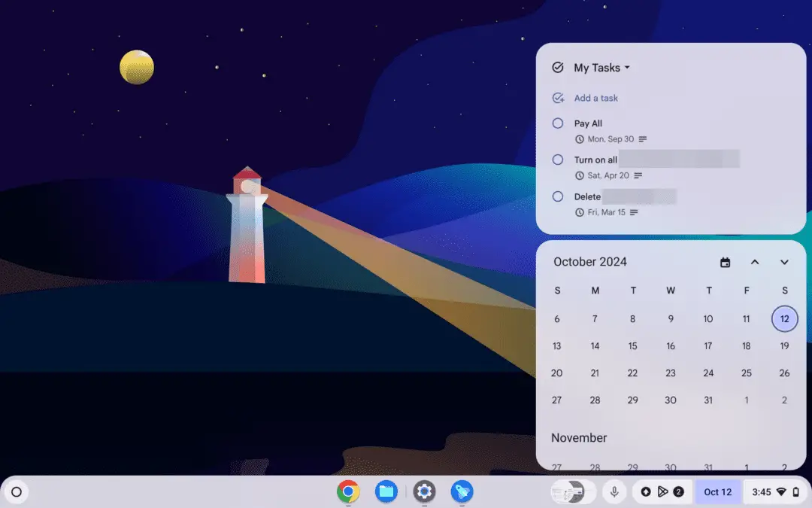Click the jump-to-today calendar icon
The height and width of the screenshot is (508, 812).
click(725, 262)
